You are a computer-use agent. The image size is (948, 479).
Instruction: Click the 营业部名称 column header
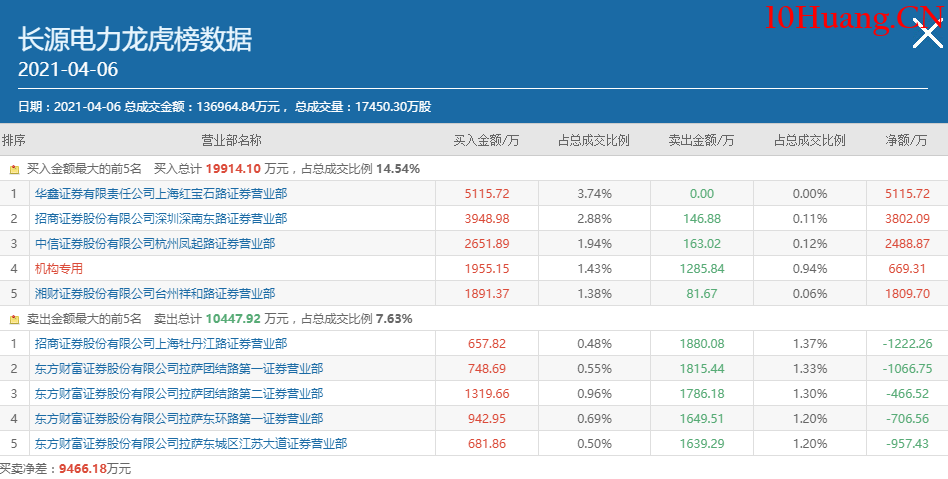231,141
